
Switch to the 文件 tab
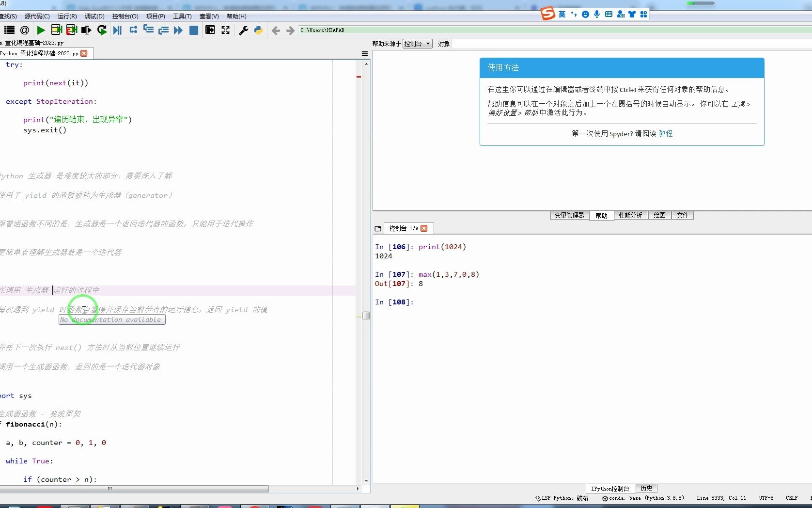pos(683,215)
